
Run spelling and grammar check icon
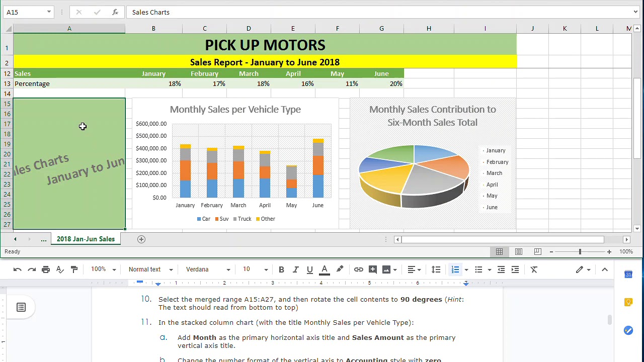coord(60,269)
